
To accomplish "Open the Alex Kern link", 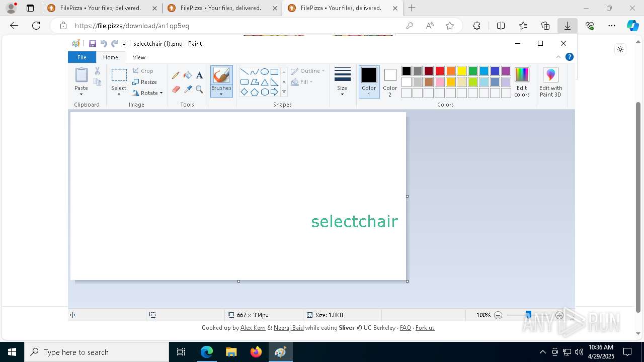I will click(253, 328).
